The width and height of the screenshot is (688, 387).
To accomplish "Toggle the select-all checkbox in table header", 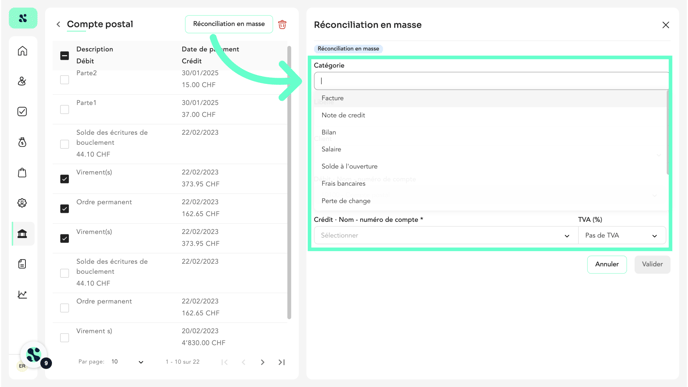I will point(64,55).
